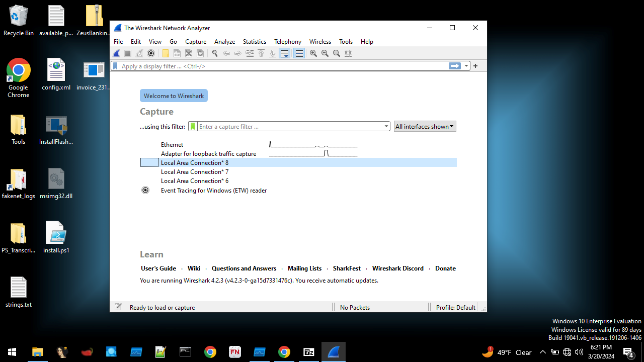This screenshot has width=644, height=362.
Task: Toggle Colorize packet list
Action: [299, 53]
